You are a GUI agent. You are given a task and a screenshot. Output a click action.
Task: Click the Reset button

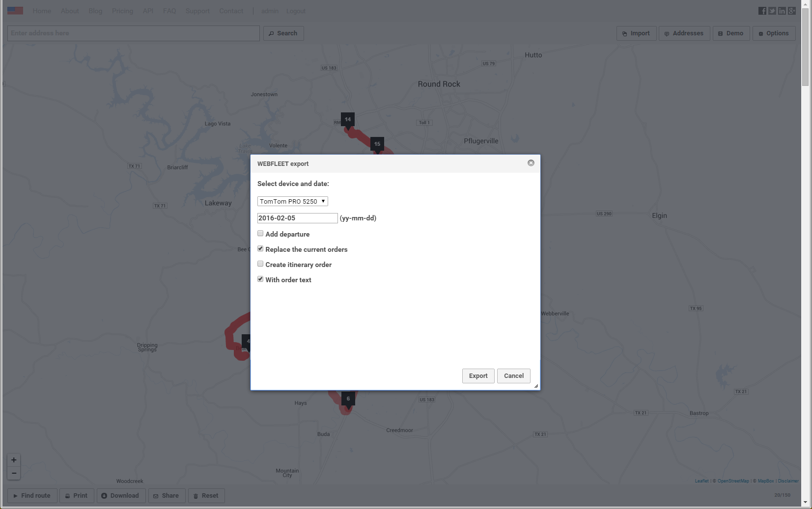pyautogui.click(x=206, y=496)
